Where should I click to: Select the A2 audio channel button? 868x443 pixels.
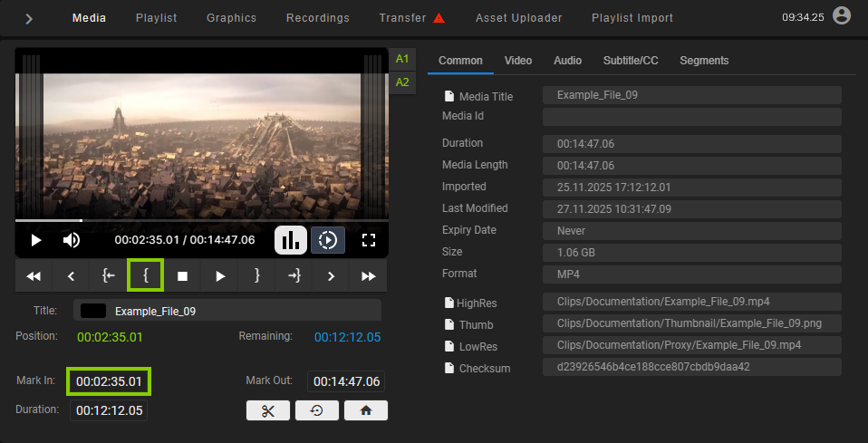402,82
